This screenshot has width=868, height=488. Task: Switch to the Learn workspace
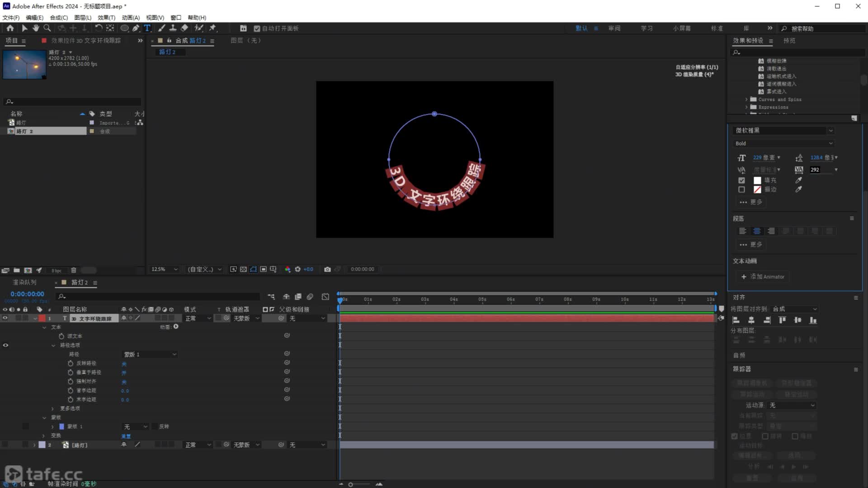pos(647,28)
